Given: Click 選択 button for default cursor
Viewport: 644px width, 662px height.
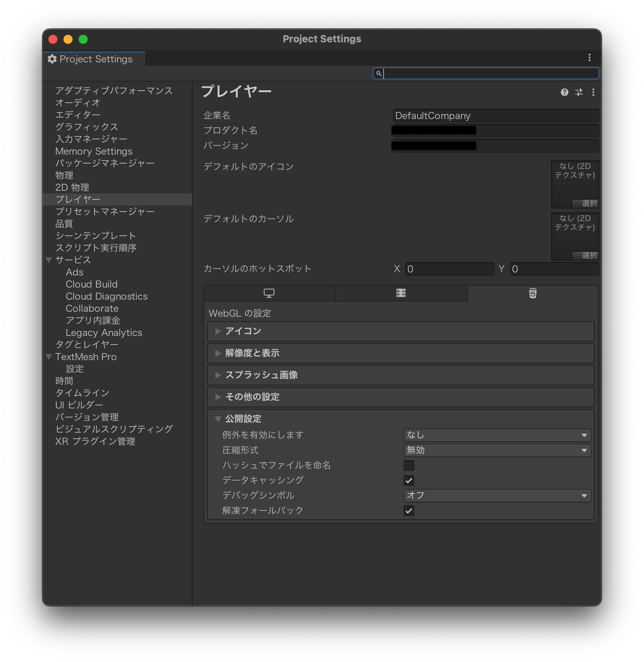Looking at the screenshot, I should pyautogui.click(x=585, y=255).
